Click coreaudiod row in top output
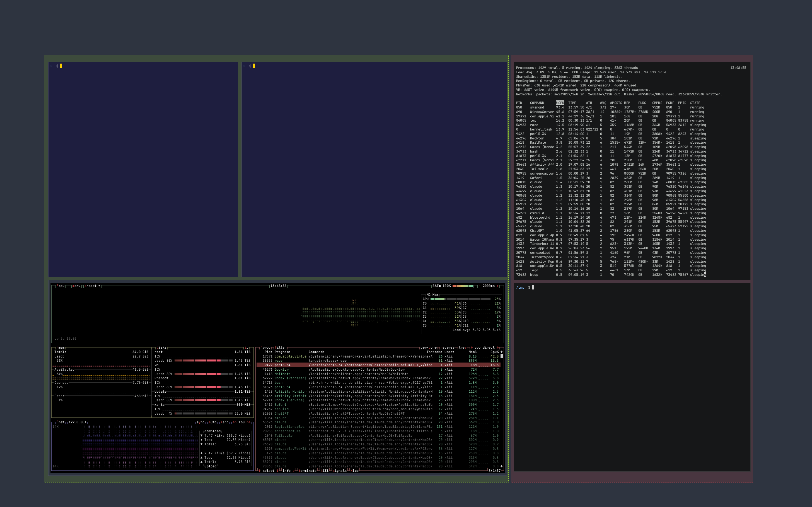Viewport: 812px width, 507px height. [x=611, y=252]
